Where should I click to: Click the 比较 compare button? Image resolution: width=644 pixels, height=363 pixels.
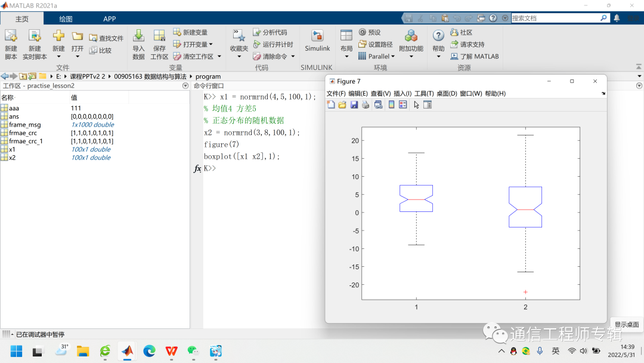tap(101, 50)
